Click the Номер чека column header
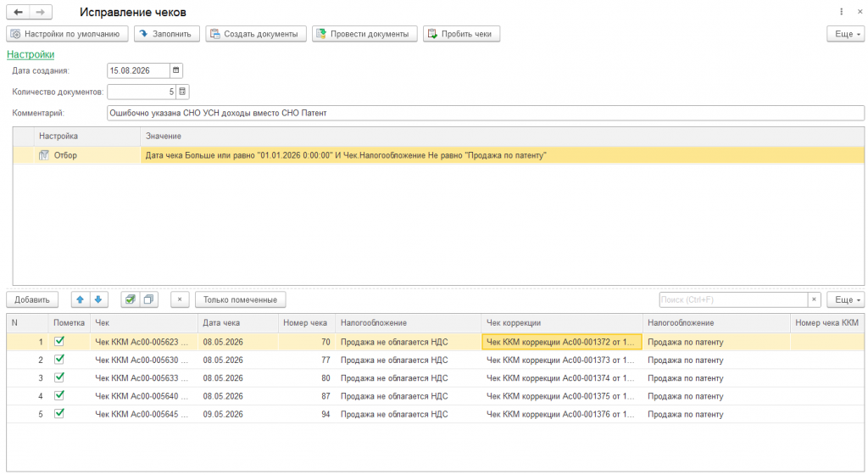 (306, 323)
